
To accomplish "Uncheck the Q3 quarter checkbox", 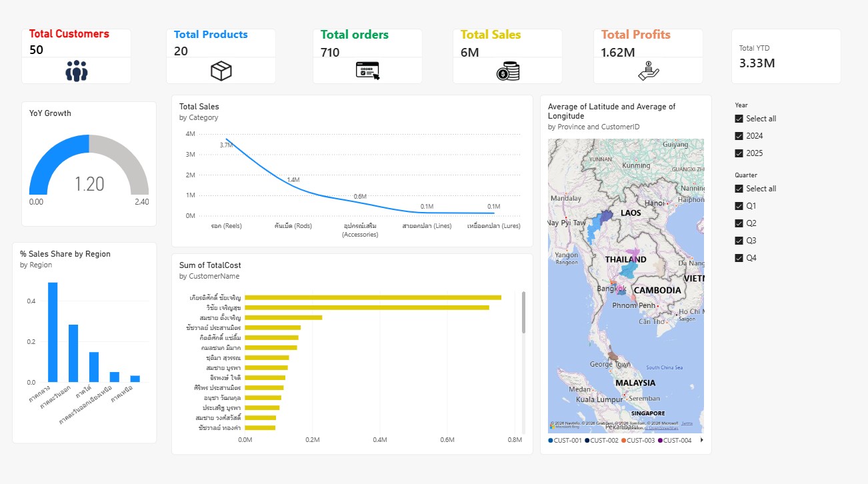I will point(739,241).
